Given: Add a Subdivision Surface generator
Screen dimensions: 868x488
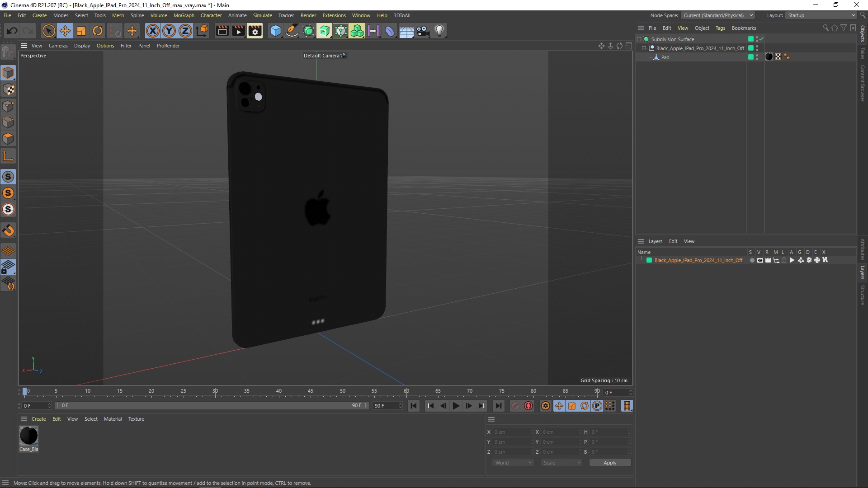Looking at the screenshot, I should pyautogui.click(x=308, y=31).
